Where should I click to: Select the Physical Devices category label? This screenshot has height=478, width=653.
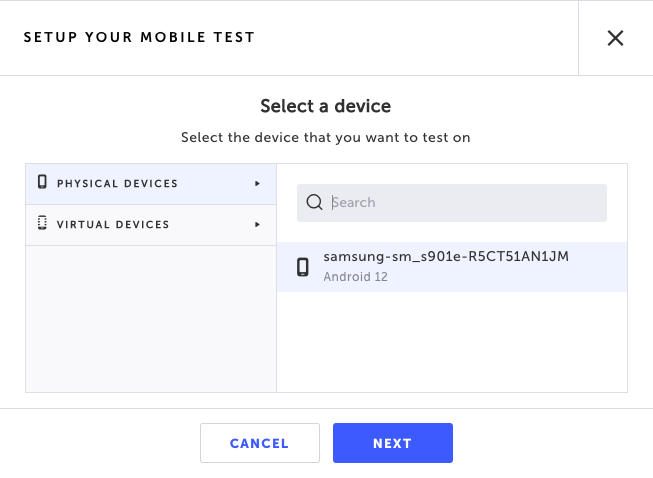point(117,184)
